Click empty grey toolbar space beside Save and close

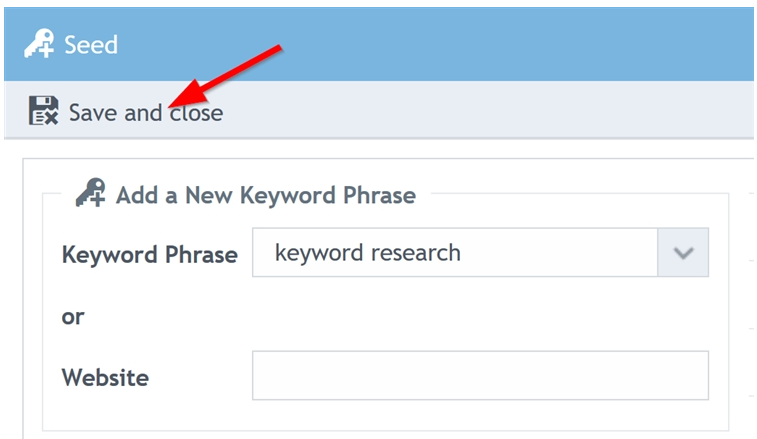point(488,110)
